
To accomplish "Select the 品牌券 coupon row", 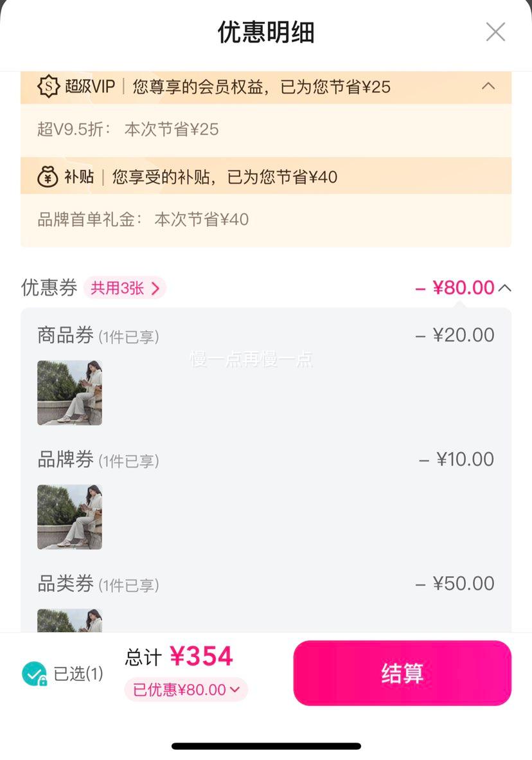I will pos(265,459).
